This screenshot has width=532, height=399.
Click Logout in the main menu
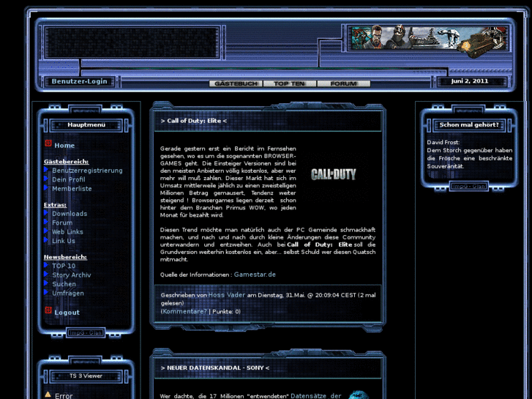[x=67, y=313]
